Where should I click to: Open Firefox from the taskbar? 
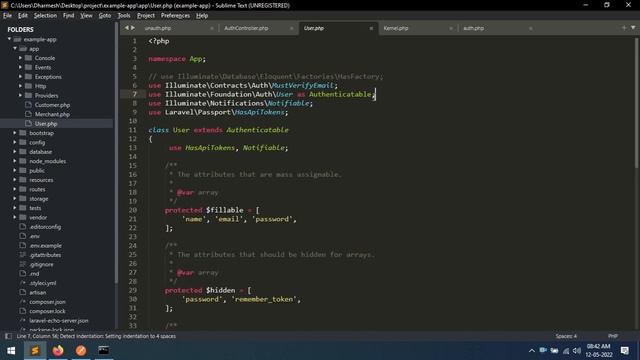click(58, 351)
